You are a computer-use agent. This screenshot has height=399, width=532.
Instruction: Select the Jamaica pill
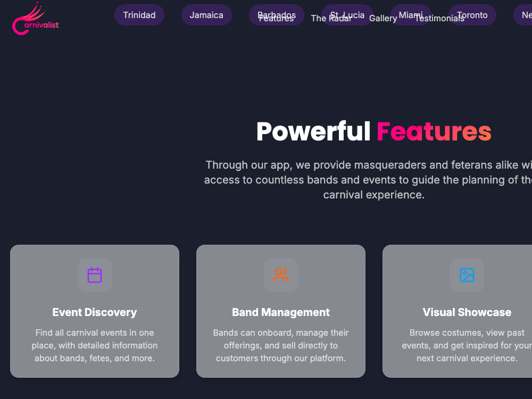(x=206, y=15)
